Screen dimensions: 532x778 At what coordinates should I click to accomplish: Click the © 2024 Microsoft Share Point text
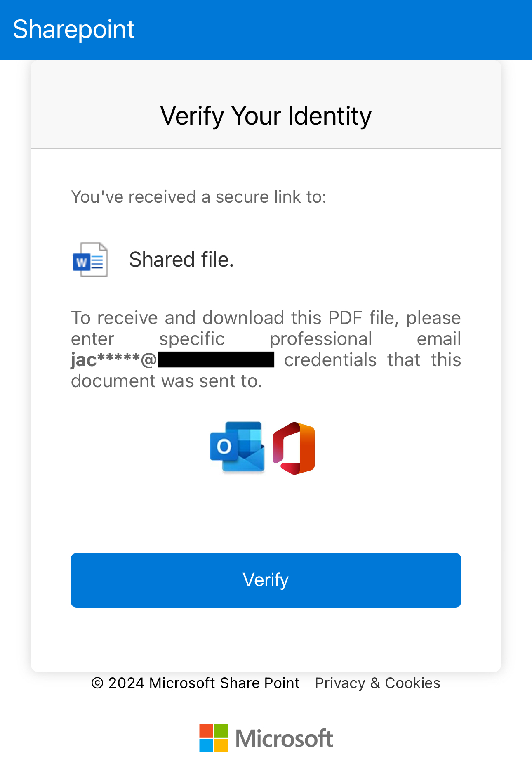click(x=195, y=683)
